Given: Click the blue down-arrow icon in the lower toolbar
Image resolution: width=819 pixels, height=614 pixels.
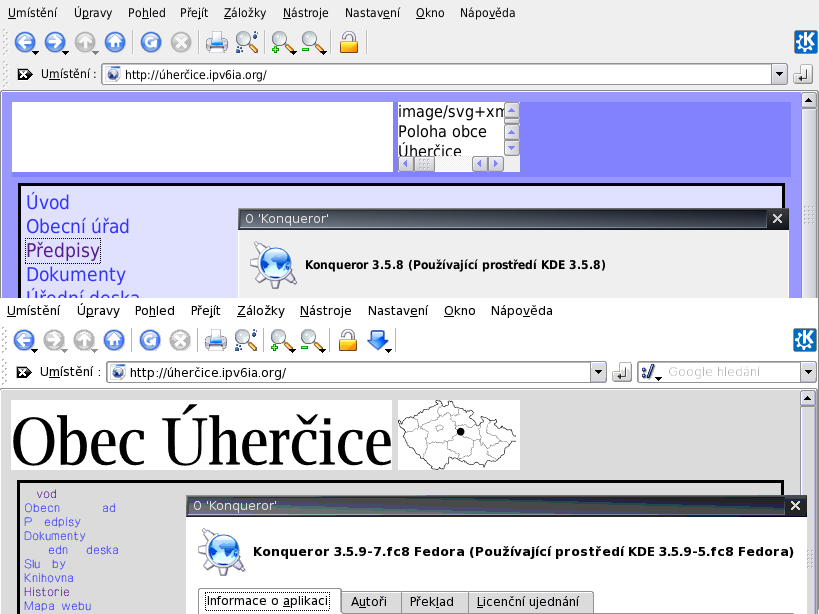Looking at the screenshot, I should point(379,340).
